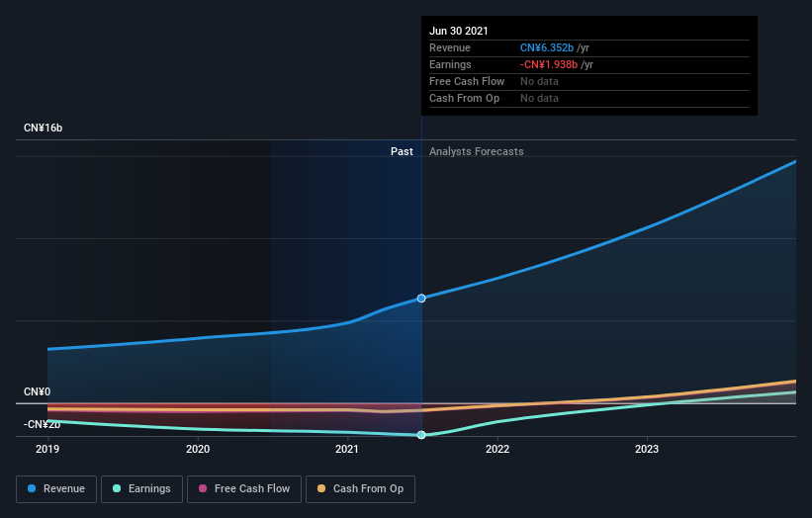
Task: Click the 2022 x-axis label
Action: [x=497, y=449]
